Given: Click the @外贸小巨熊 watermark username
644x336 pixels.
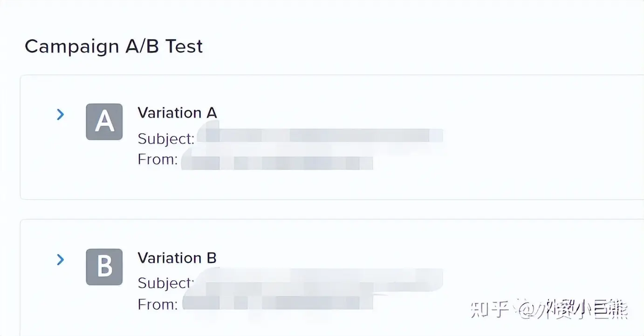Looking at the screenshot, I should click(575, 309).
